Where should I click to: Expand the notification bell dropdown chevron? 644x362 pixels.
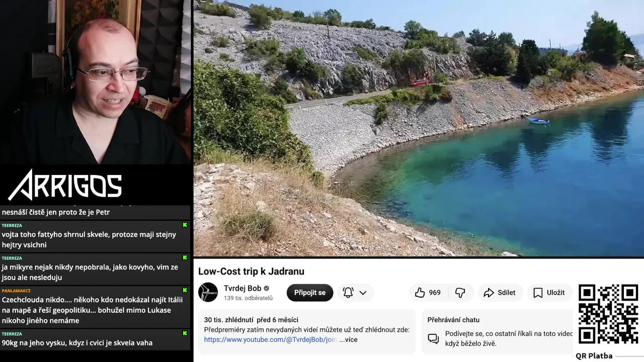pos(363,293)
